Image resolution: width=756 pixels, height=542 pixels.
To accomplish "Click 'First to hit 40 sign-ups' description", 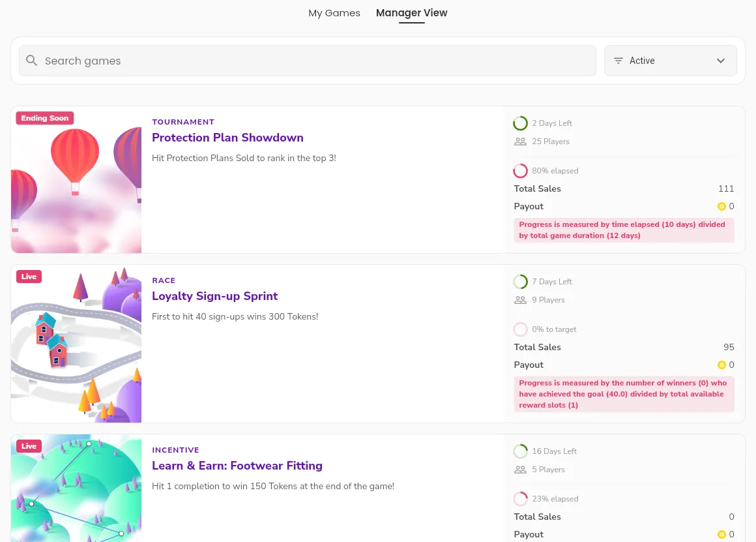I will click(x=235, y=316).
